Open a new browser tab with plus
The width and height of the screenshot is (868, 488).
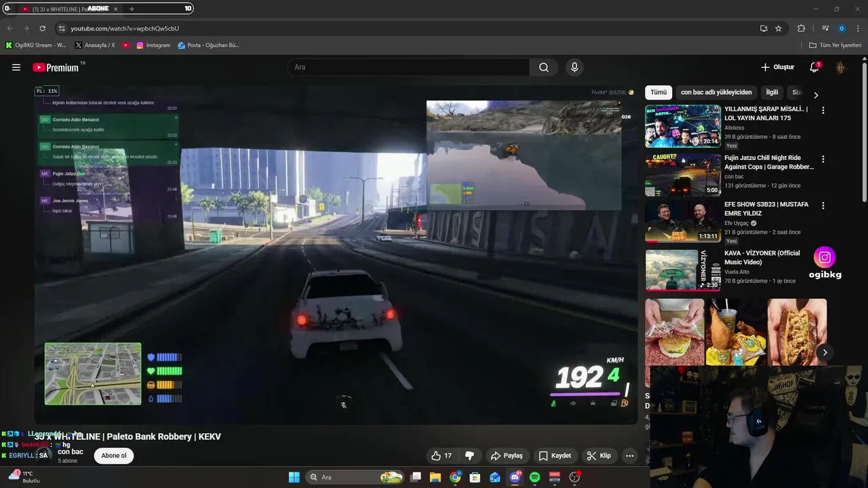[x=132, y=9]
